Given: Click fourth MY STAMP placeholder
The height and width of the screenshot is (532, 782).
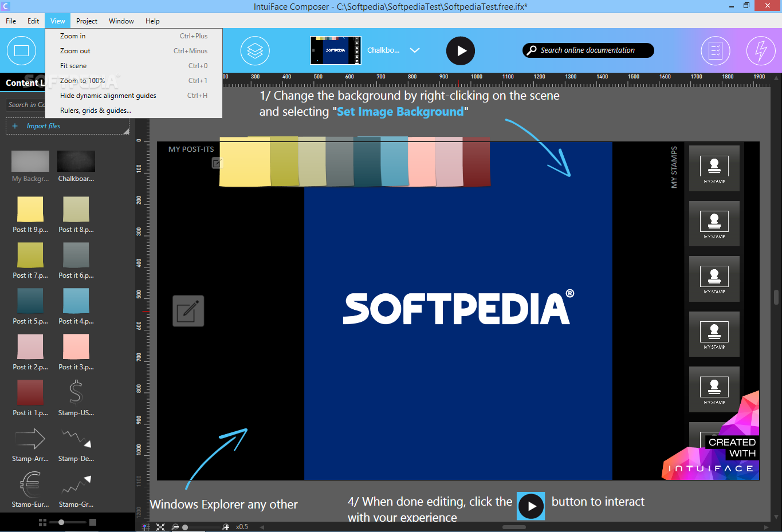Looking at the screenshot, I should point(714,334).
